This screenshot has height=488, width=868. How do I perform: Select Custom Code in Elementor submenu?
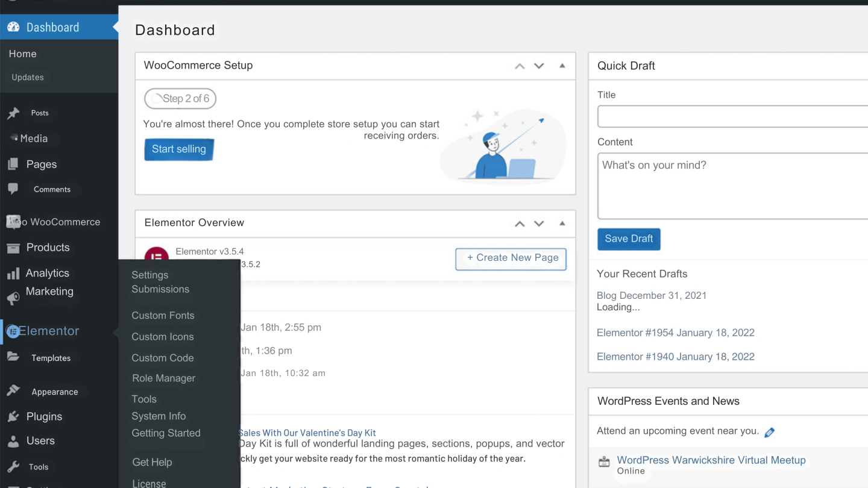tap(163, 358)
